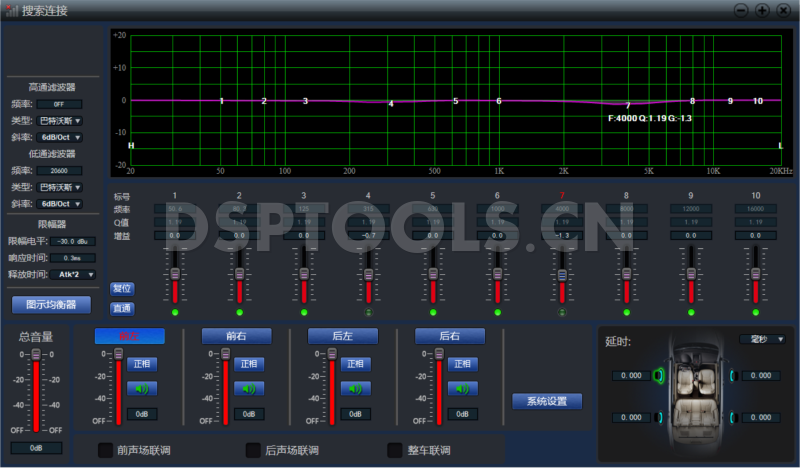Click the 复位 reset button

122,288
